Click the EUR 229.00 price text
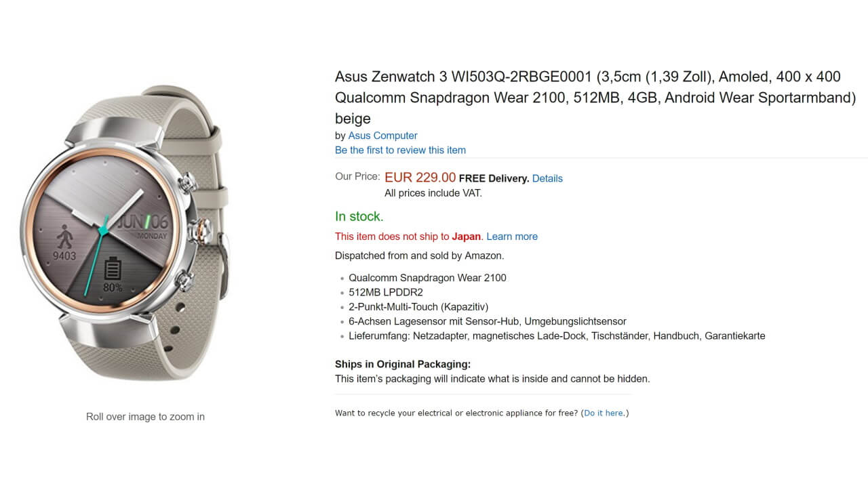The image size is (868, 488). (x=419, y=178)
